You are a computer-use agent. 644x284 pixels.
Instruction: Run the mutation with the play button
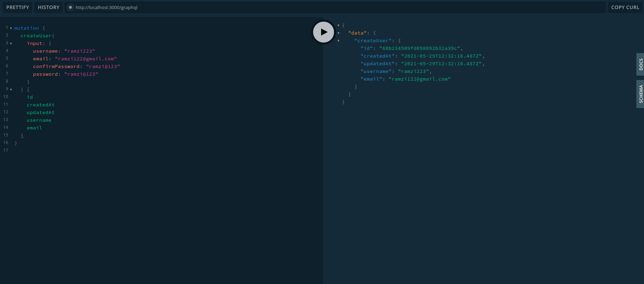click(324, 32)
